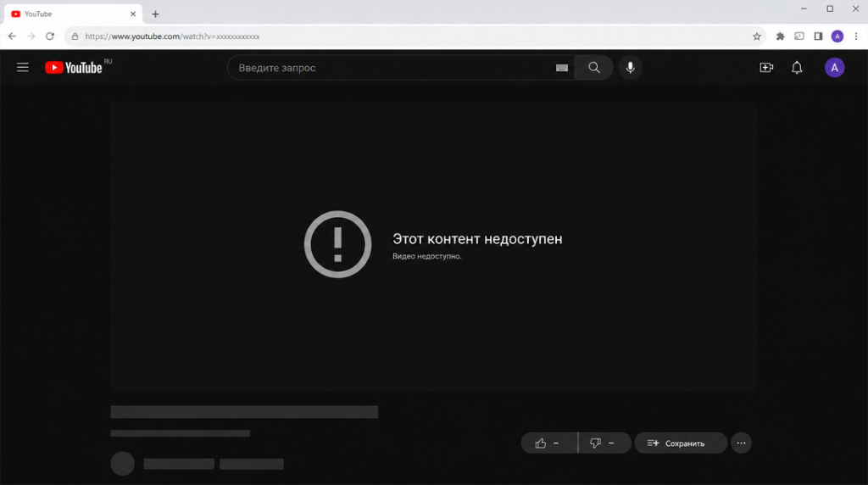Click the magnifying glass search button
The image size is (868, 485).
point(593,68)
